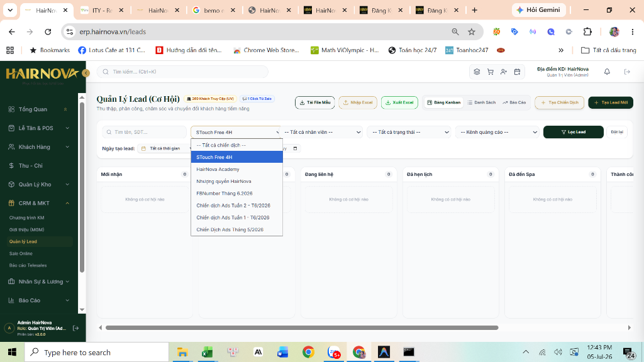Screen dimensions: 644x362
Task: Apply filters with the Lọc Lead button
Action: tap(574, 132)
